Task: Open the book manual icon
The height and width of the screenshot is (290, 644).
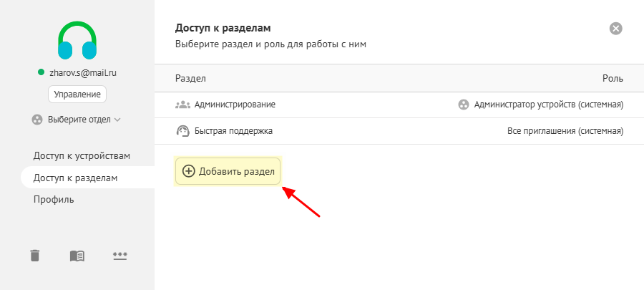Action: point(77,256)
